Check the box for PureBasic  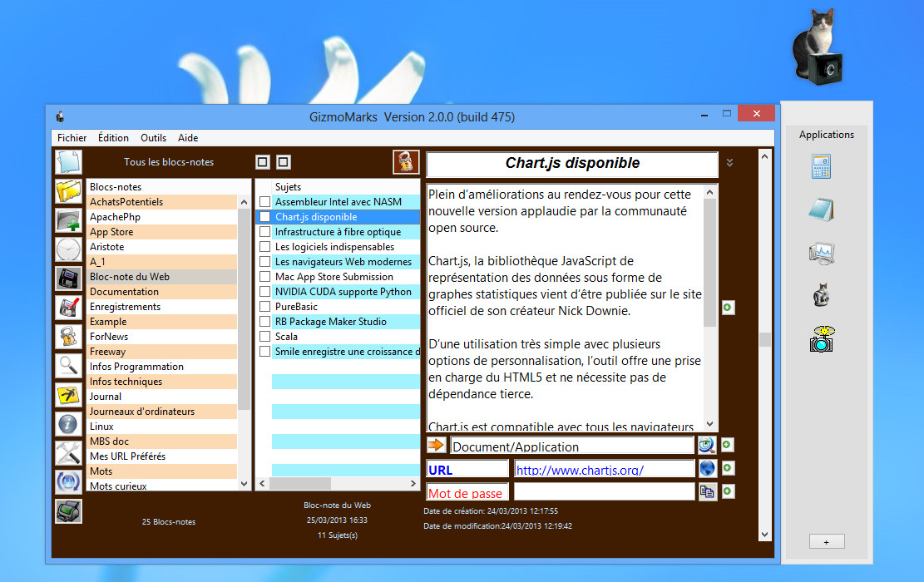(265, 307)
